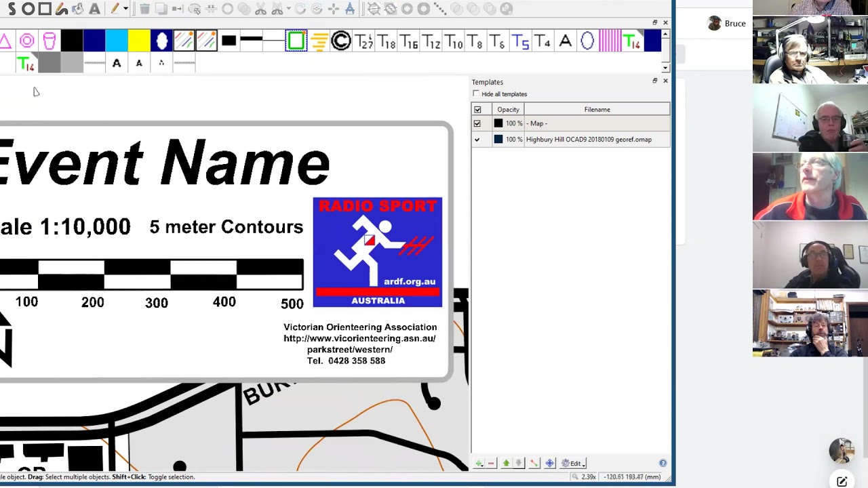Select the fill bounded areas tool
Viewport: 868px width, 488px height.
pyautogui.click(x=78, y=9)
